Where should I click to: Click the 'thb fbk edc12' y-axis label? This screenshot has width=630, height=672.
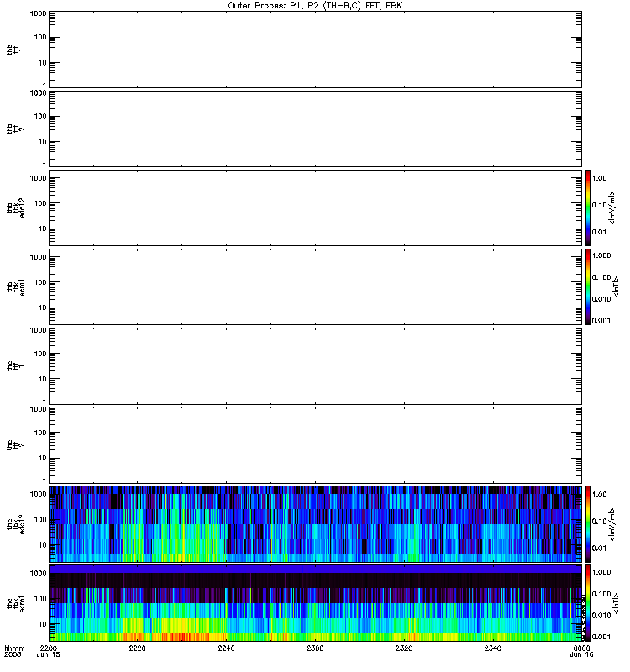(16, 207)
